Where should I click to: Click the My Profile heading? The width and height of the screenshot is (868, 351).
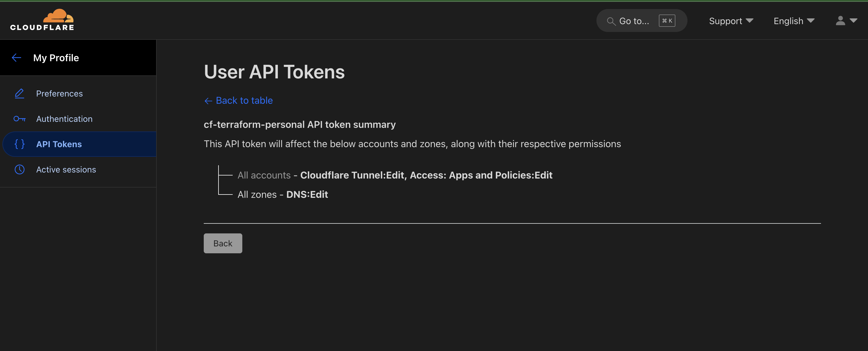(x=56, y=57)
